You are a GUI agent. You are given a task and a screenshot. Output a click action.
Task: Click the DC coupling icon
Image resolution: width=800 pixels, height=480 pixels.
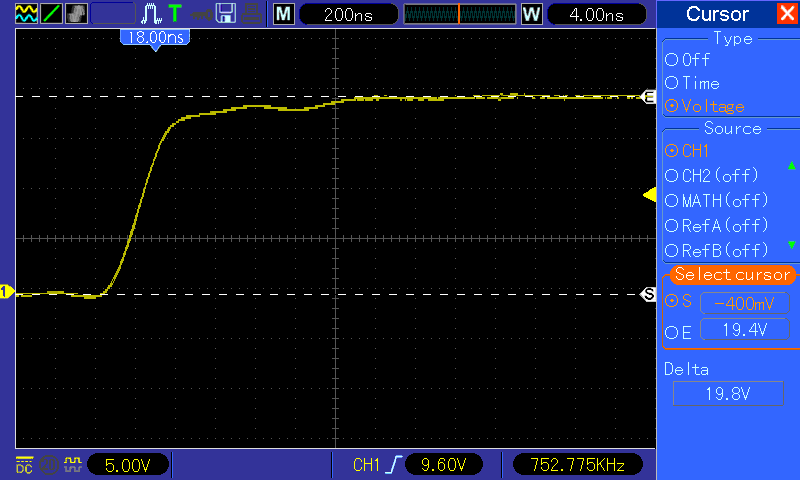(24, 465)
